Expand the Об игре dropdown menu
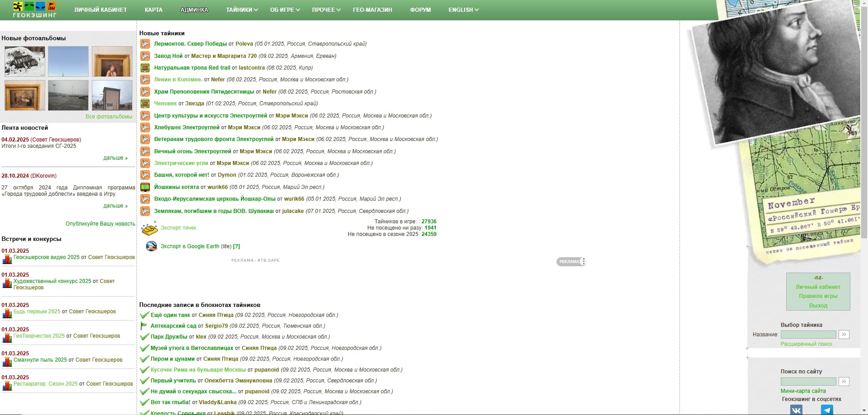The width and height of the screenshot is (868, 415). point(285,10)
